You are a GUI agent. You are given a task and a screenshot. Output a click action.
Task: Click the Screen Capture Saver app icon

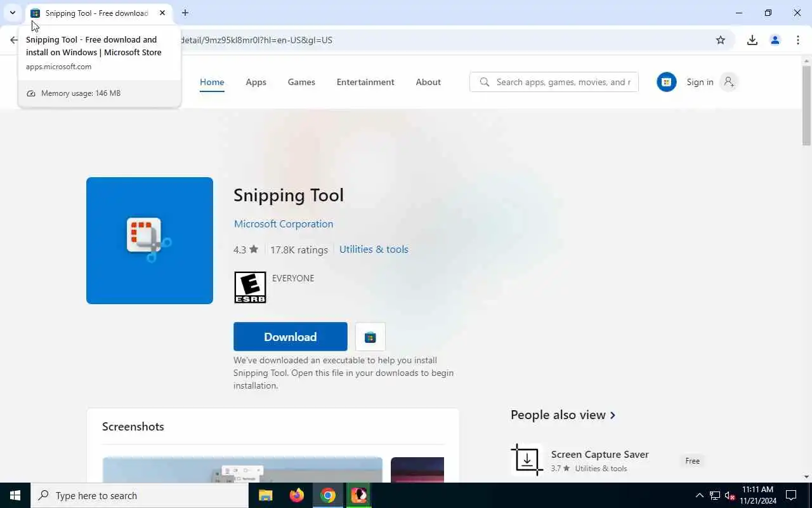click(x=527, y=460)
